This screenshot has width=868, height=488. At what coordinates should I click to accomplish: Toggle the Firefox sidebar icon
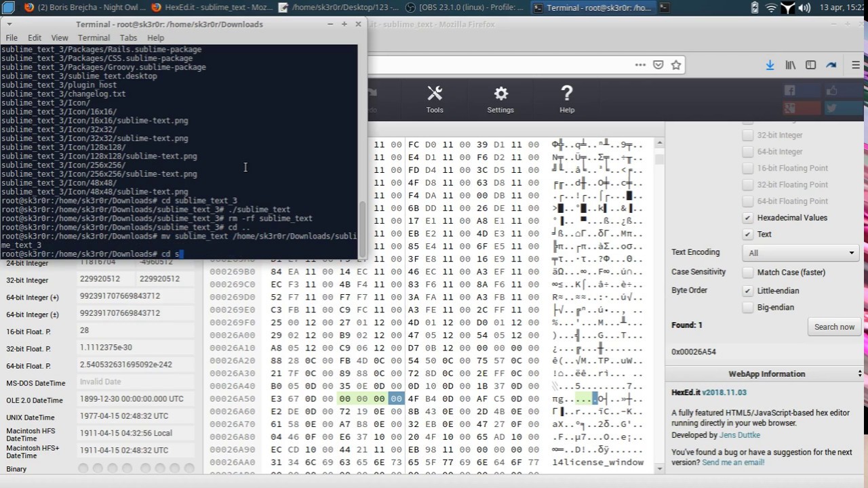[x=810, y=65]
